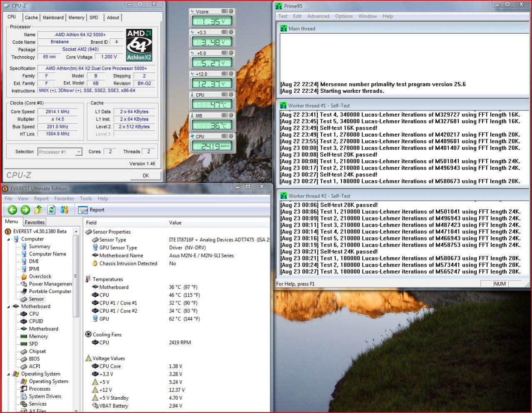Open the Options menu in Prime95
532x413 pixels.
344,16
